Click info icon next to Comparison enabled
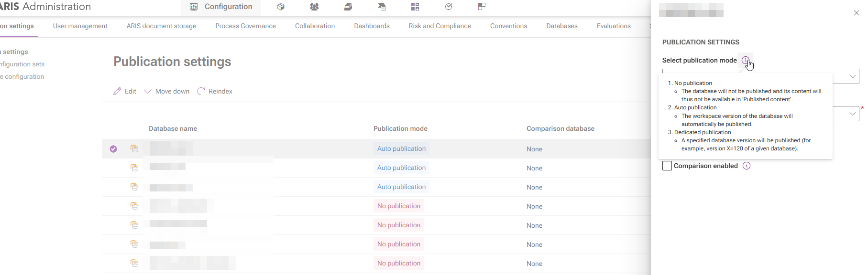 [x=747, y=166]
